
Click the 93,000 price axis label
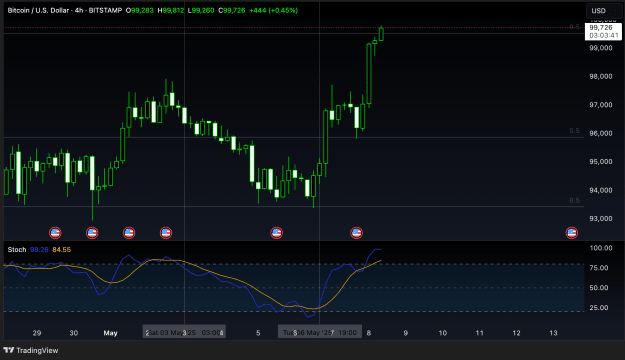tap(601, 218)
